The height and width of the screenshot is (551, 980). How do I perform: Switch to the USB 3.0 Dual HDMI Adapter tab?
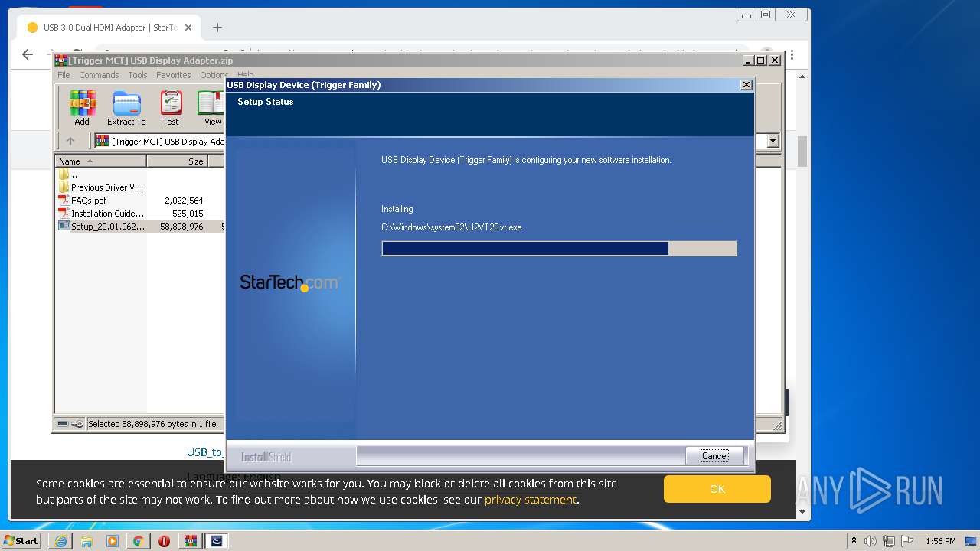pyautogui.click(x=109, y=28)
